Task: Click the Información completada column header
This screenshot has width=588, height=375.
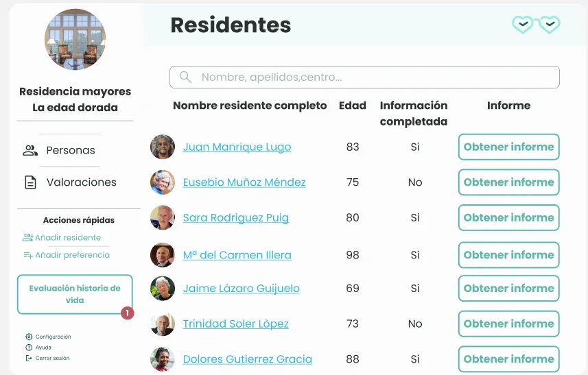Action: pyautogui.click(x=414, y=114)
